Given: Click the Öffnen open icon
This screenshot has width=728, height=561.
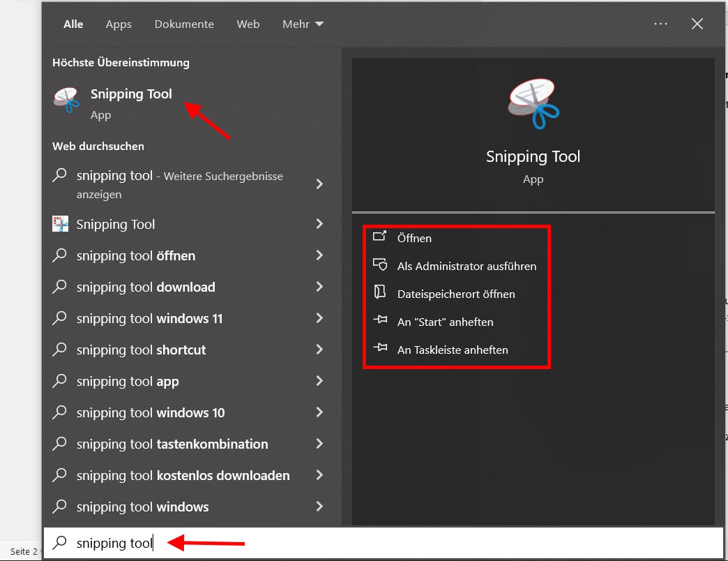Looking at the screenshot, I should 380,236.
